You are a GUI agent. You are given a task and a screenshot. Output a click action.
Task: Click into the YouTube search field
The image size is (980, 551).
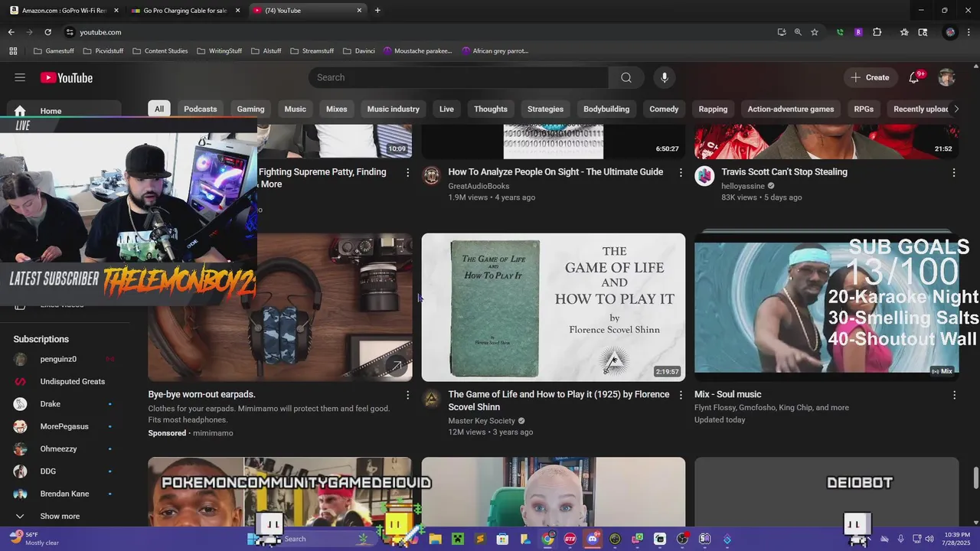(x=459, y=77)
